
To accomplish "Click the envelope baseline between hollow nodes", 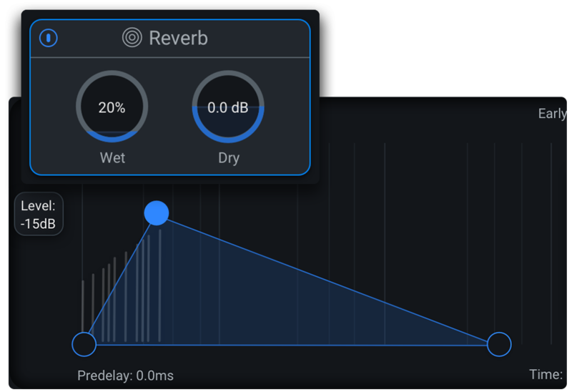I will [x=286, y=345].
